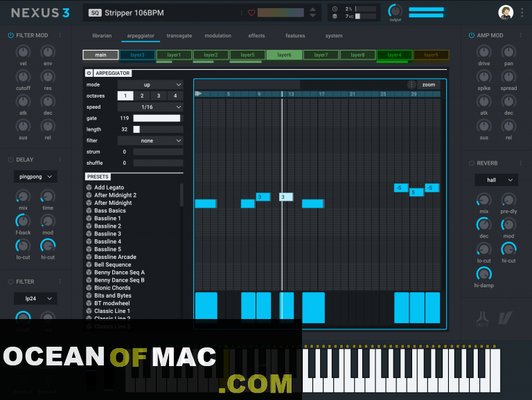Switch to the librarian tab
Screen dimensions: 532x400
102,35
